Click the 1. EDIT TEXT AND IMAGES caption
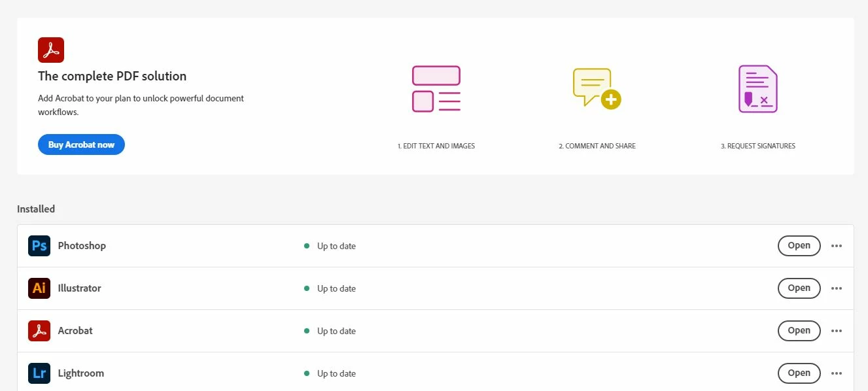This screenshot has width=868, height=391. pyautogui.click(x=436, y=146)
